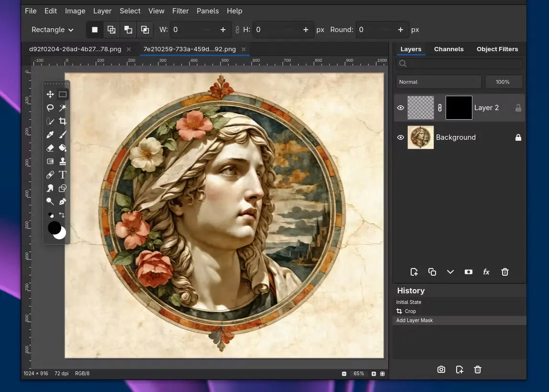549x392 pixels.
Task: Select the Eyedropper tool
Action: click(50, 135)
